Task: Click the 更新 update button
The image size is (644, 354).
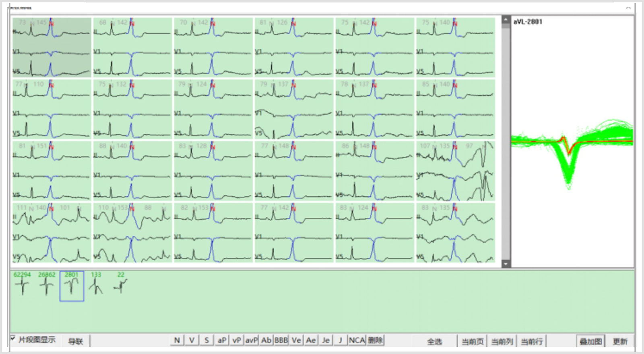Action: 620,341
